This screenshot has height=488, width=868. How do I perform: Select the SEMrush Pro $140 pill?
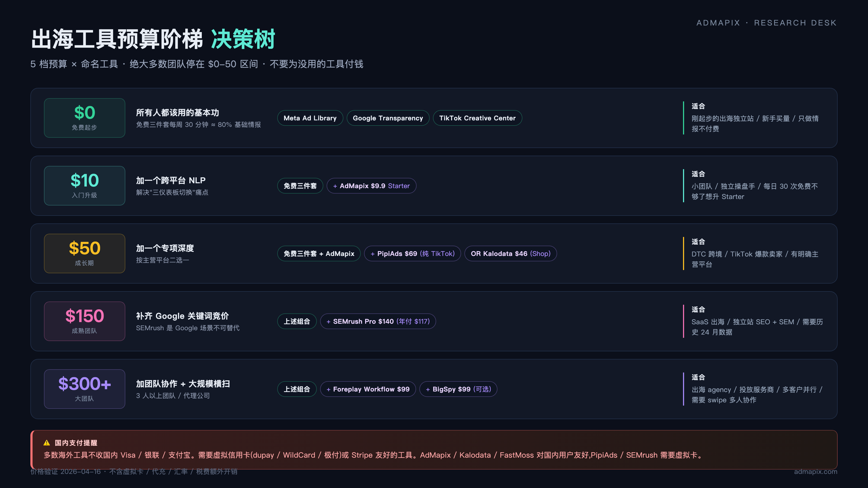(x=378, y=321)
